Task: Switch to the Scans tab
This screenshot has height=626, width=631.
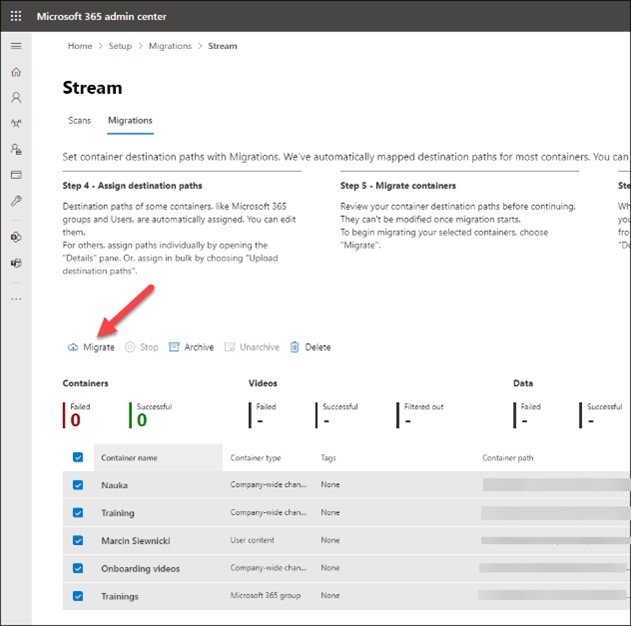Action: click(79, 121)
